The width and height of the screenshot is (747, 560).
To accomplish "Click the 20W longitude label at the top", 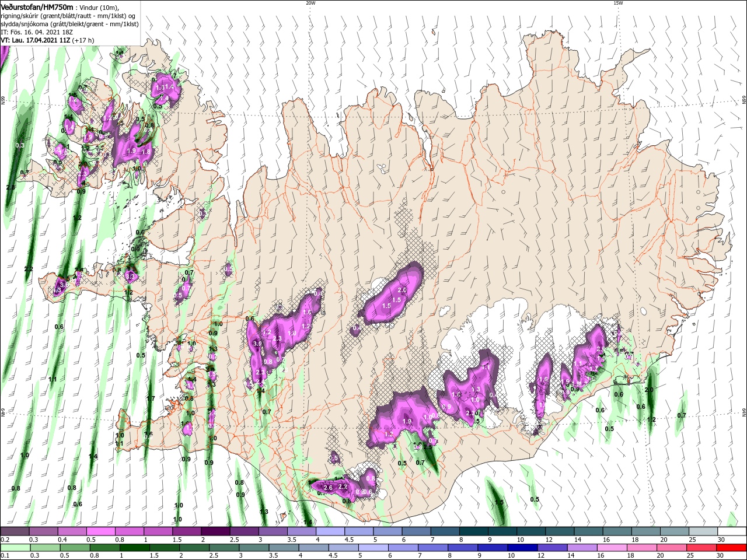I will tap(310, 3).
